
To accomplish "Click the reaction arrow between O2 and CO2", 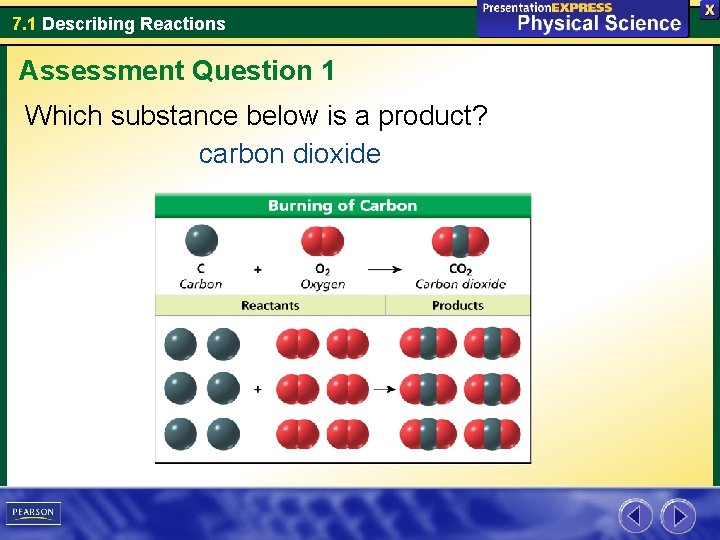I will (x=385, y=270).
